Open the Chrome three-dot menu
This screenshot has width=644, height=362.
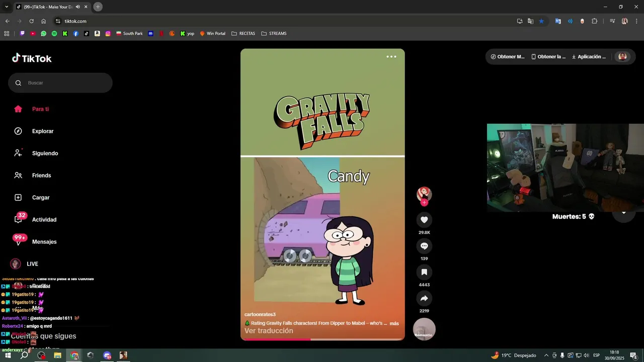pyautogui.click(x=636, y=21)
